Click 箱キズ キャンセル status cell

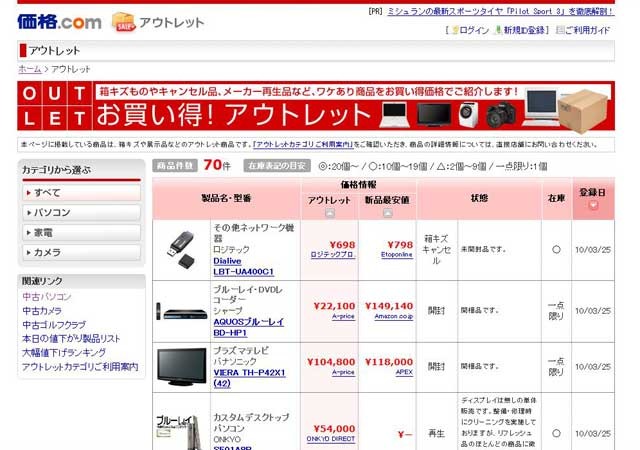(436, 250)
